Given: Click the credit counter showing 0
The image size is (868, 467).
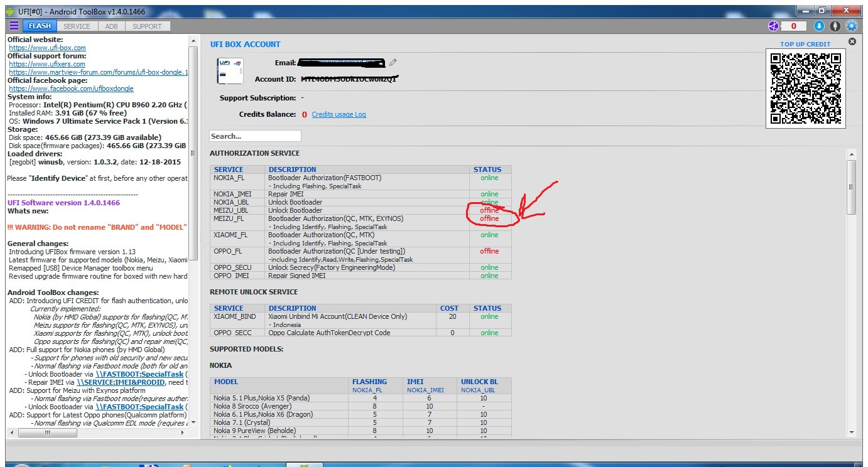Looking at the screenshot, I should (794, 26).
